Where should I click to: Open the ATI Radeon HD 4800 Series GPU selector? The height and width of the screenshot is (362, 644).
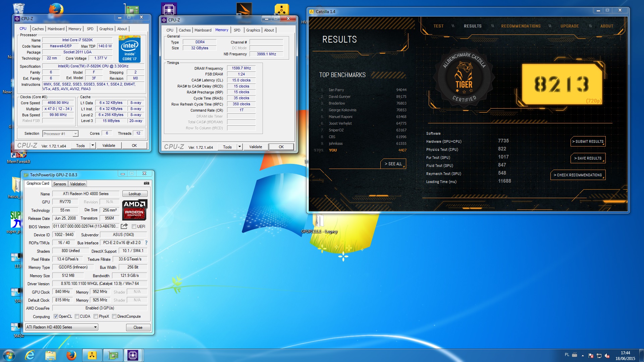pyautogui.click(x=62, y=327)
